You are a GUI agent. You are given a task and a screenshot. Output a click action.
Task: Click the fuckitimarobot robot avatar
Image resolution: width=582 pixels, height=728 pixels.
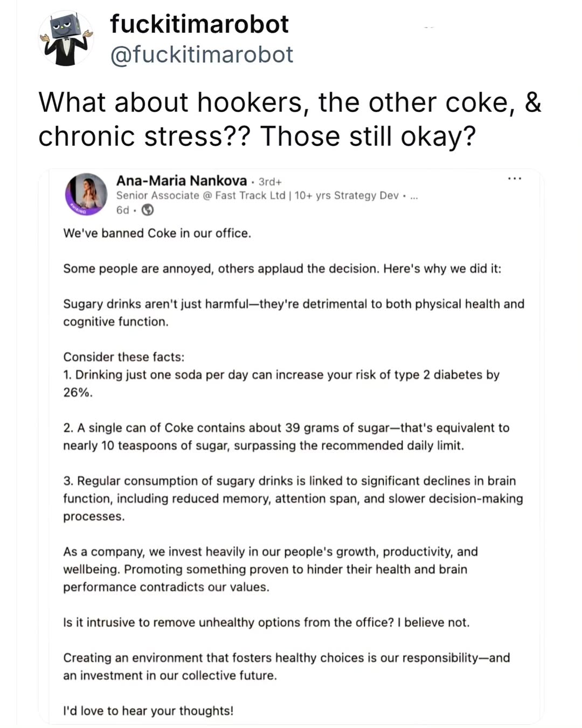[66, 38]
